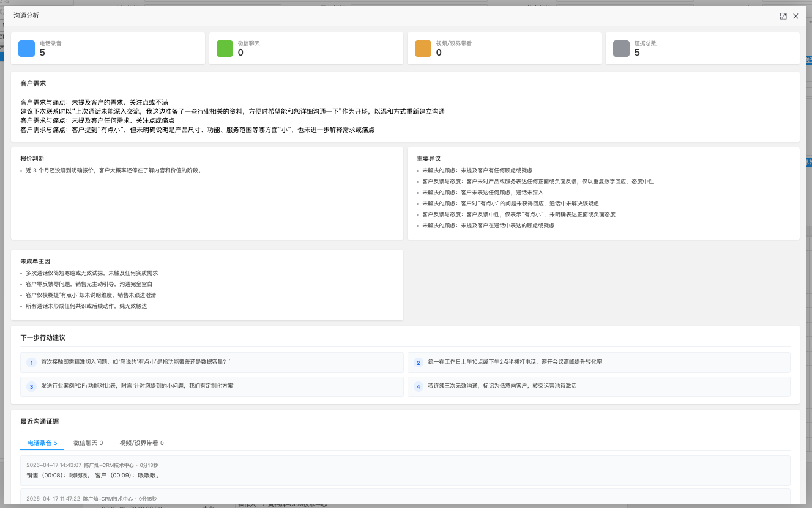Select suggestion about 工作日上午10点 calling time

pyautogui.click(x=599, y=363)
